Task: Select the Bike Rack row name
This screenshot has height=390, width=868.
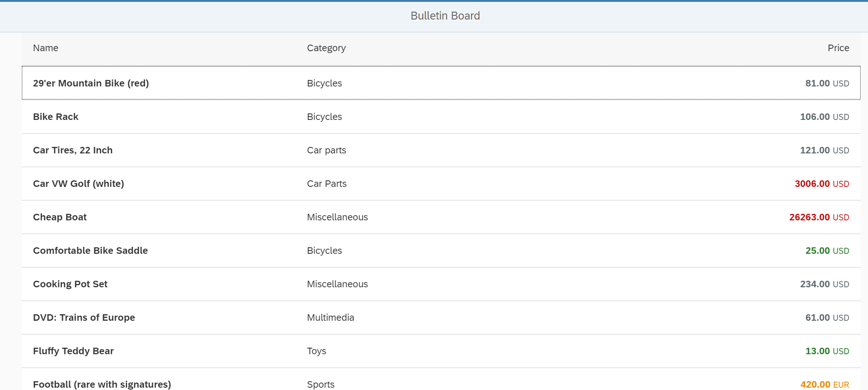Action: (x=56, y=117)
